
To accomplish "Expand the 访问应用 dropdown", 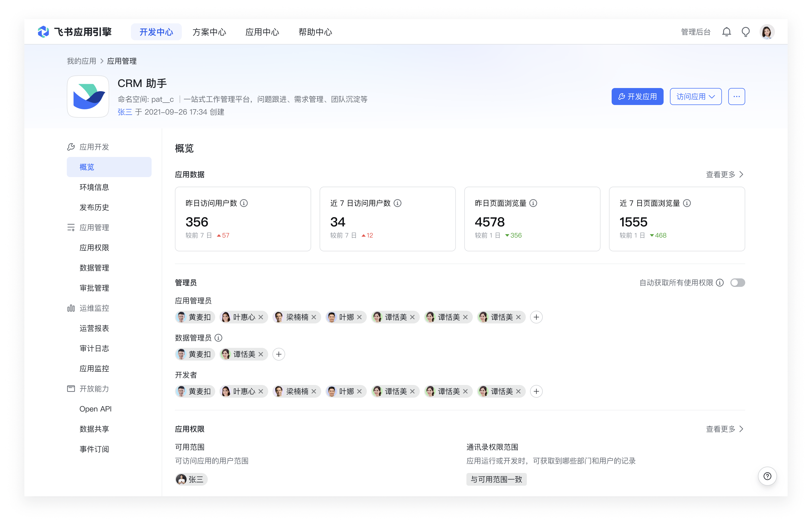I will coord(695,96).
